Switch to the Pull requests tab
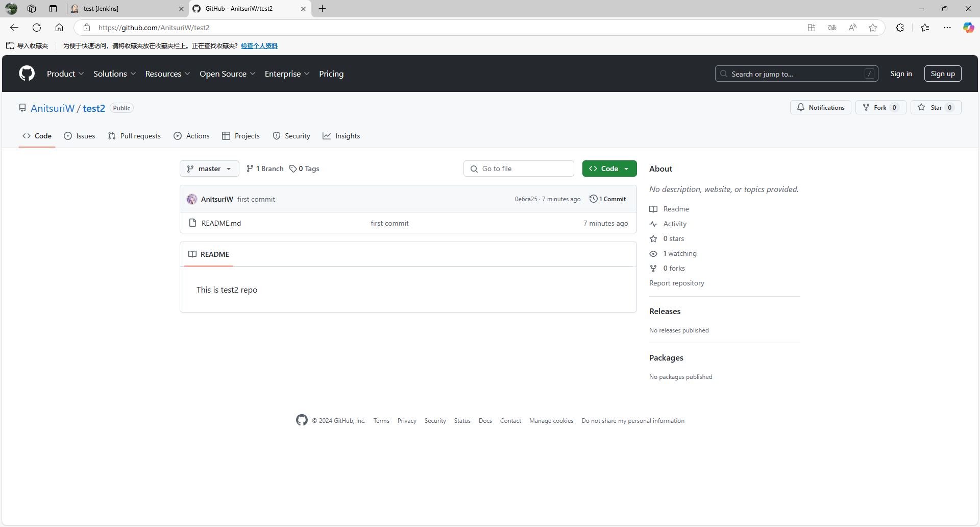This screenshot has height=527, width=980. click(135, 136)
